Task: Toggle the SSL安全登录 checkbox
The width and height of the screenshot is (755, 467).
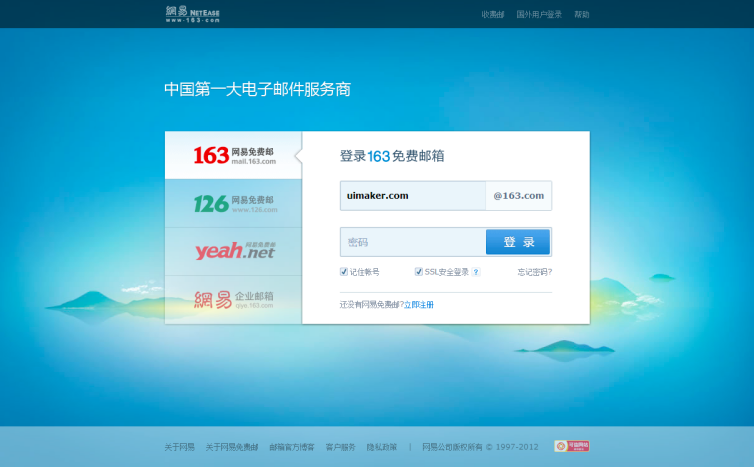Action: click(x=419, y=272)
